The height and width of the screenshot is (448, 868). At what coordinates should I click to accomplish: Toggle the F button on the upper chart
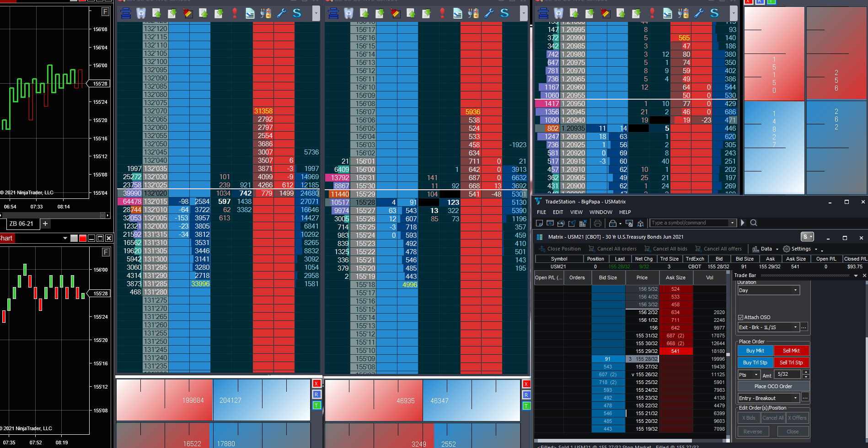105,12
